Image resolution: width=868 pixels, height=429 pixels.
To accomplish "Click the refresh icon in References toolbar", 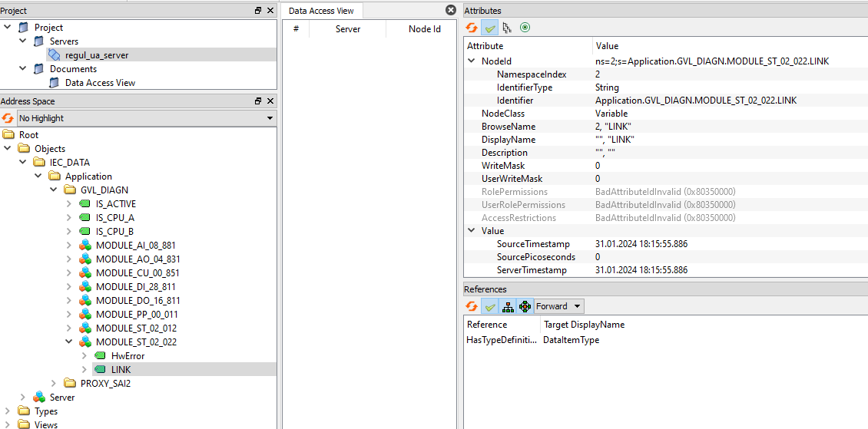I will [x=472, y=306].
